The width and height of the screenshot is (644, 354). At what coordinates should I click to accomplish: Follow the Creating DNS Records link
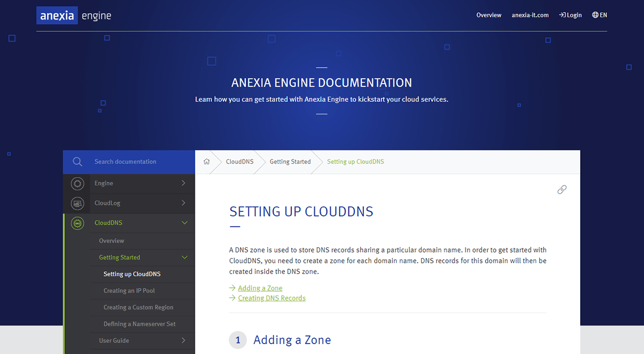pyautogui.click(x=272, y=298)
